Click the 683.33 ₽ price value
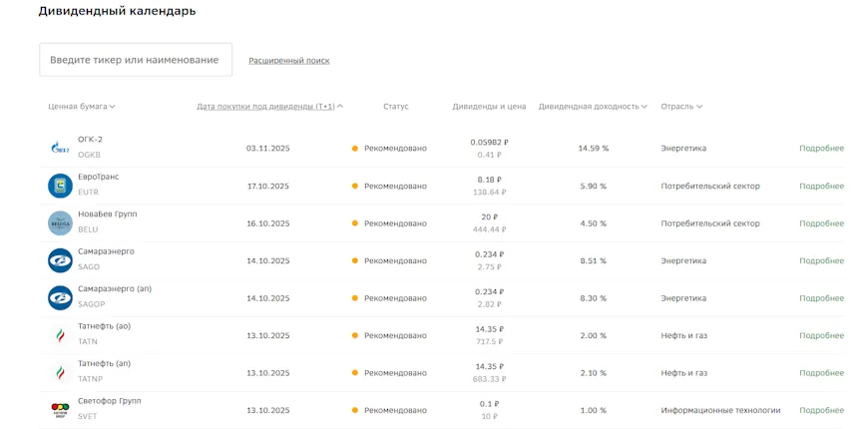 click(x=489, y=379)
